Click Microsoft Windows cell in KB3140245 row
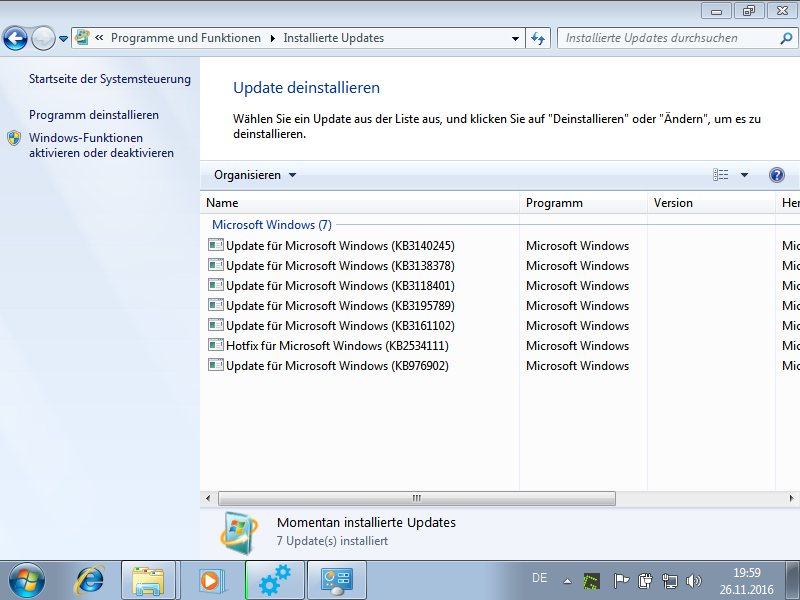800x600 pixels. click(x=578, y=246)
